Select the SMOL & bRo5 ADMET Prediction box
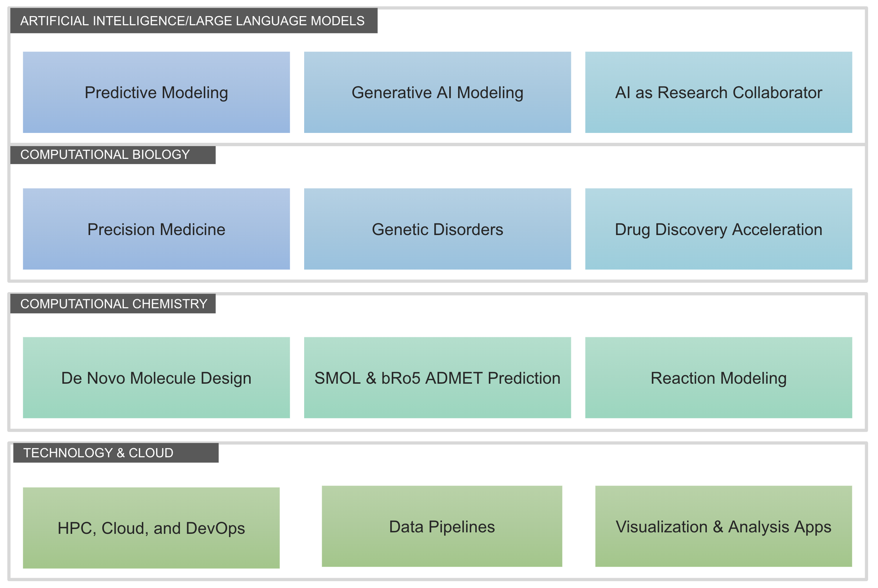The width and height of the screenshot is (878, 588). (437, 377)
